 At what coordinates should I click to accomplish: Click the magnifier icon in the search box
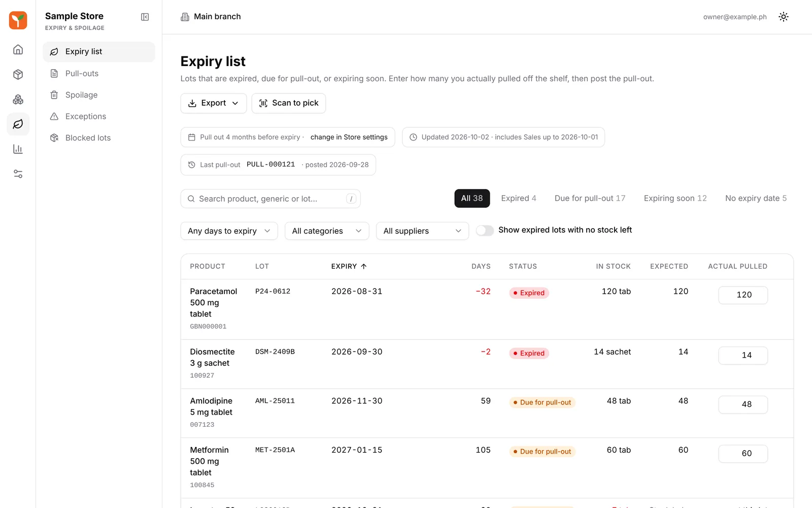(191, 199)
